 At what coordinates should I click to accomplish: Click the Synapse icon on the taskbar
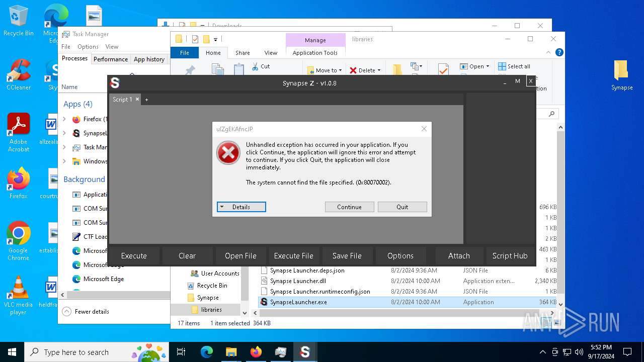[x=304, y=352]
